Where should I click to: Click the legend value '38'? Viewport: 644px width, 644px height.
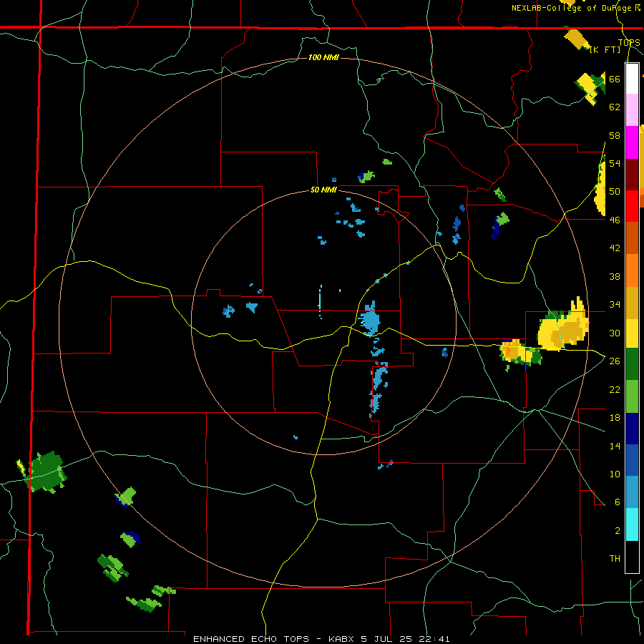pyautogui.click(x=615, y=277)
